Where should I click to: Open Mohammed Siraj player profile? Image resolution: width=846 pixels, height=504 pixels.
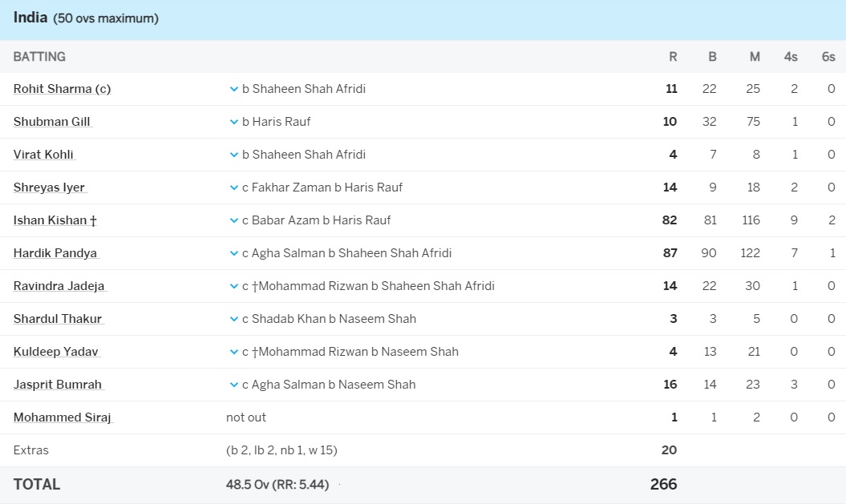click(x=63, y=417)
